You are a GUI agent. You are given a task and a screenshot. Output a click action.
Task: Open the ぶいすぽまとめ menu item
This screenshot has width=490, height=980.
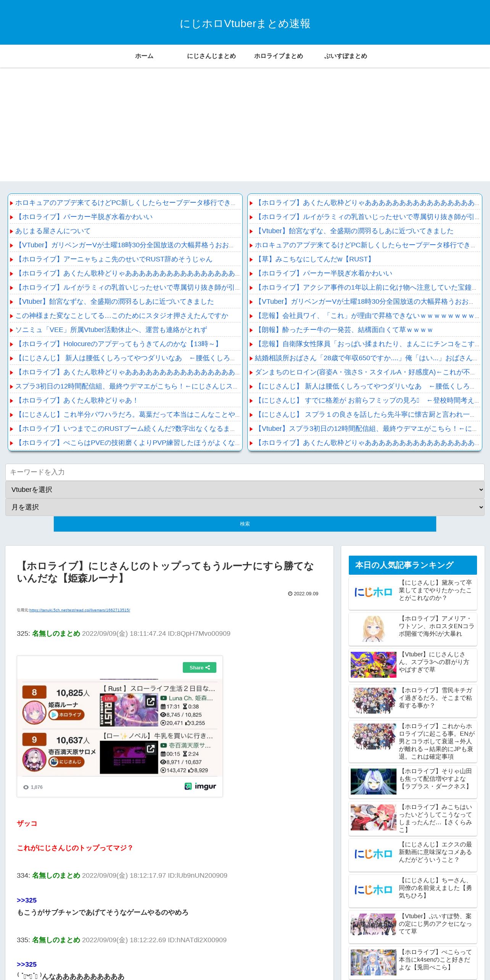(x=346, y=56)
